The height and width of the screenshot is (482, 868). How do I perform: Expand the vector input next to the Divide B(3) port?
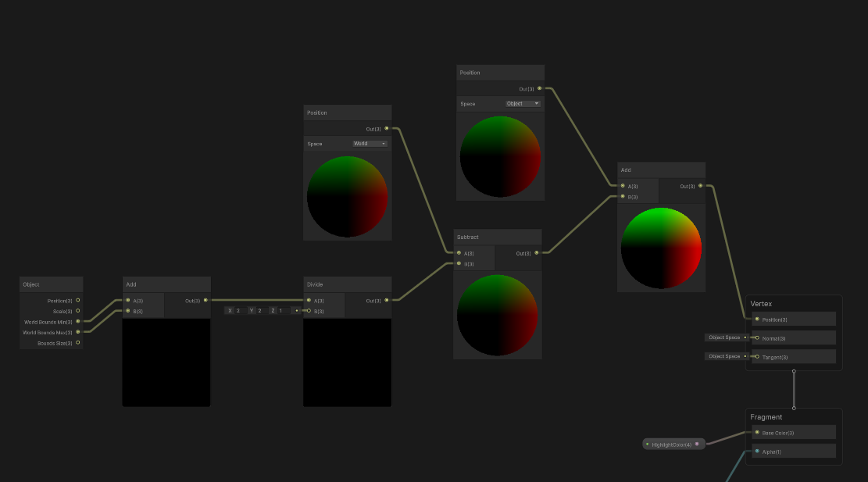[x=295, y=310]
